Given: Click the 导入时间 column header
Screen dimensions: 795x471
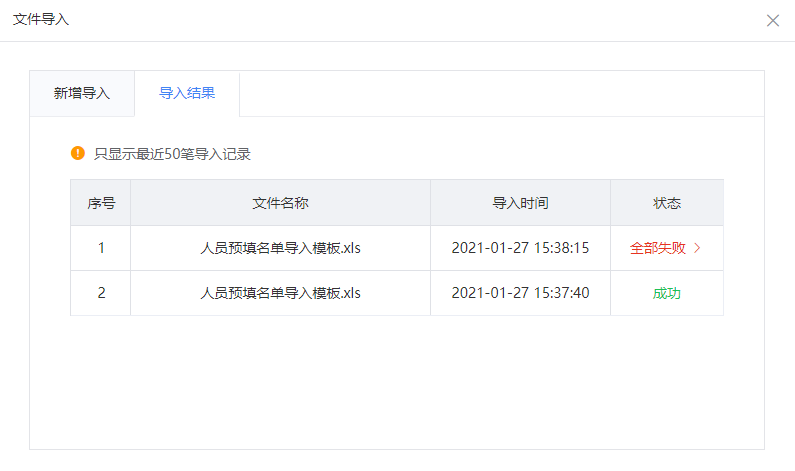Looking at the screenshot, I should [520, 203].
